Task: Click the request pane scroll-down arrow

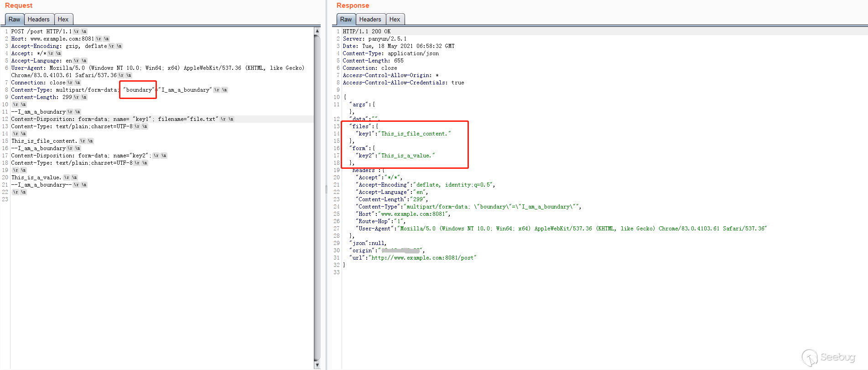Action: pyautogui.click(x=317, y=365)
